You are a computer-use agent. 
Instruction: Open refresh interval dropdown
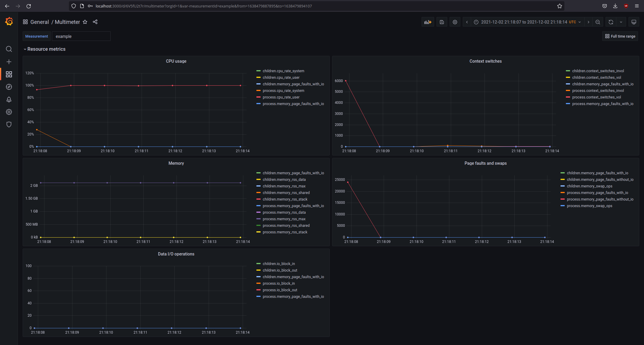click(x=621, y=22)
